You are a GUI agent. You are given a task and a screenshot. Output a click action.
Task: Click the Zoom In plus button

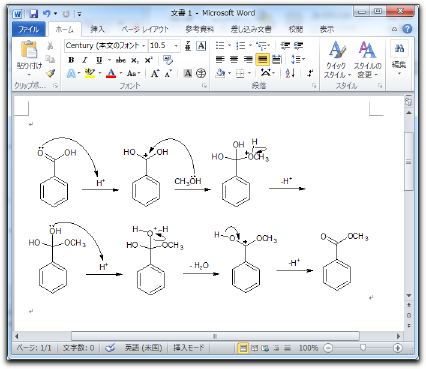pos(398,348)
